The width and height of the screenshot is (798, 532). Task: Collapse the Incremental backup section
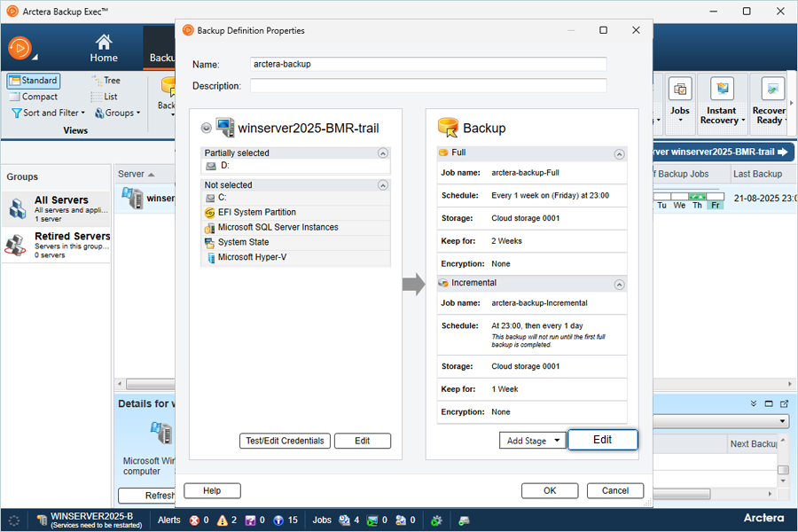619,285
